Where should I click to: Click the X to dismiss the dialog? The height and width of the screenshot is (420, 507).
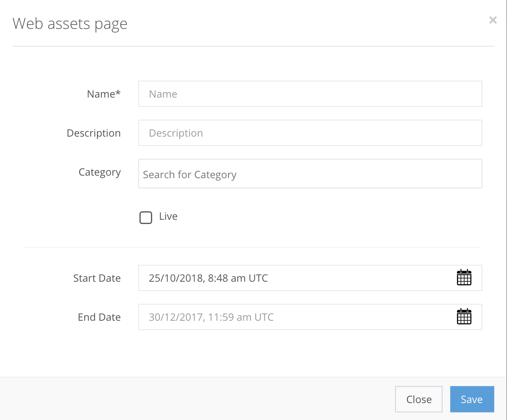pos(493,20)
